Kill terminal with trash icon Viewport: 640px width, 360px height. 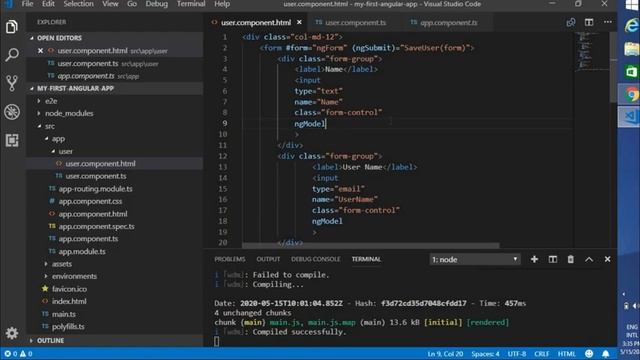[571, 259]
